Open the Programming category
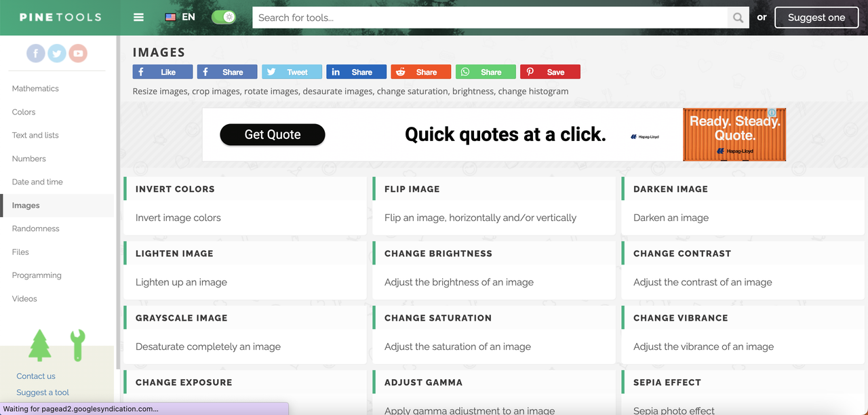Viewport: 868px width, 415px height. [37, 275]
